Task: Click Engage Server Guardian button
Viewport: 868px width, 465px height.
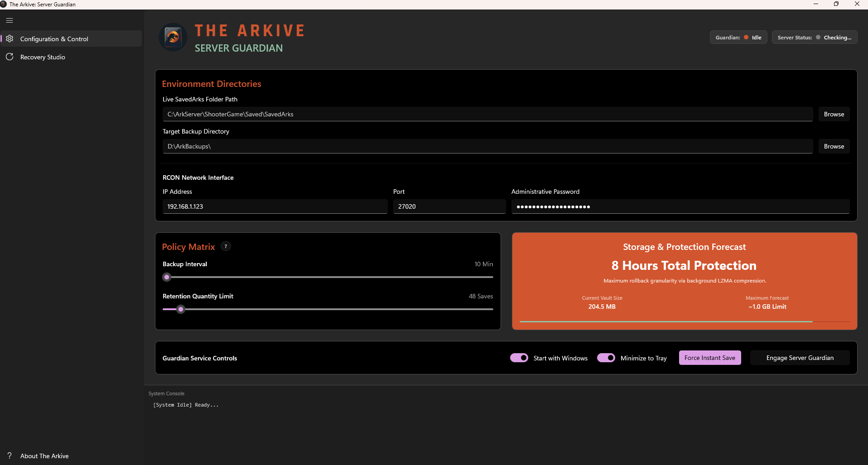Action: pyautogui.click(x=800, y=358)
